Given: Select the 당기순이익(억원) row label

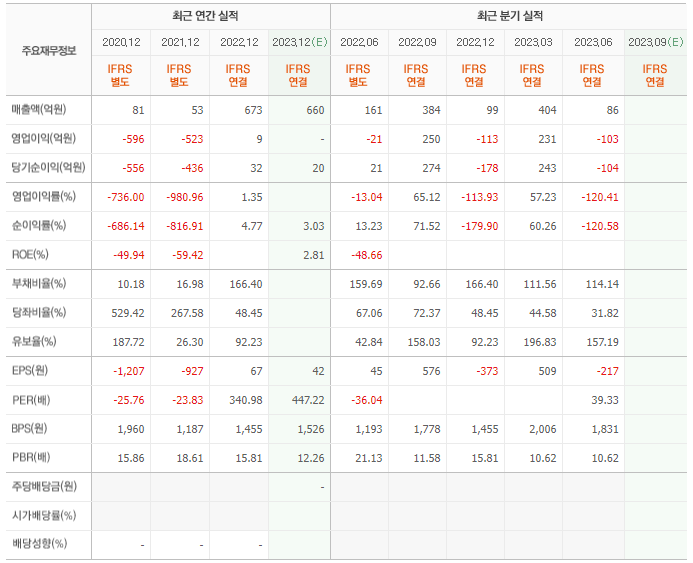Looking at the screenshot, I should click(49, 167).
